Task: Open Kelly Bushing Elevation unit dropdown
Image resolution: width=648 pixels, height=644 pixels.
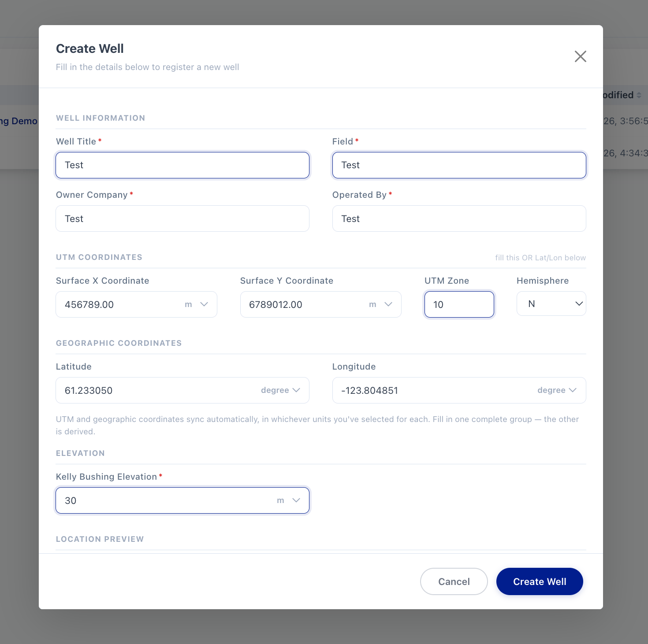Action: [289, 500]
